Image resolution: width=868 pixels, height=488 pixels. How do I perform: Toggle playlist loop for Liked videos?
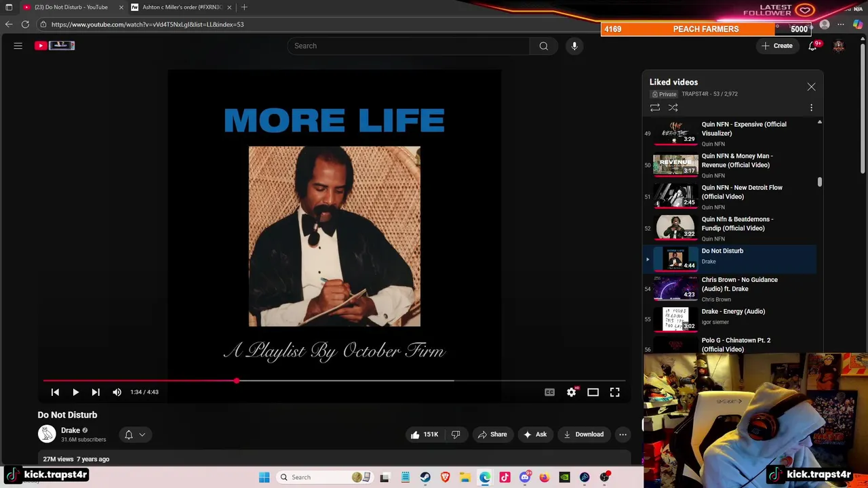pos(655,108)
